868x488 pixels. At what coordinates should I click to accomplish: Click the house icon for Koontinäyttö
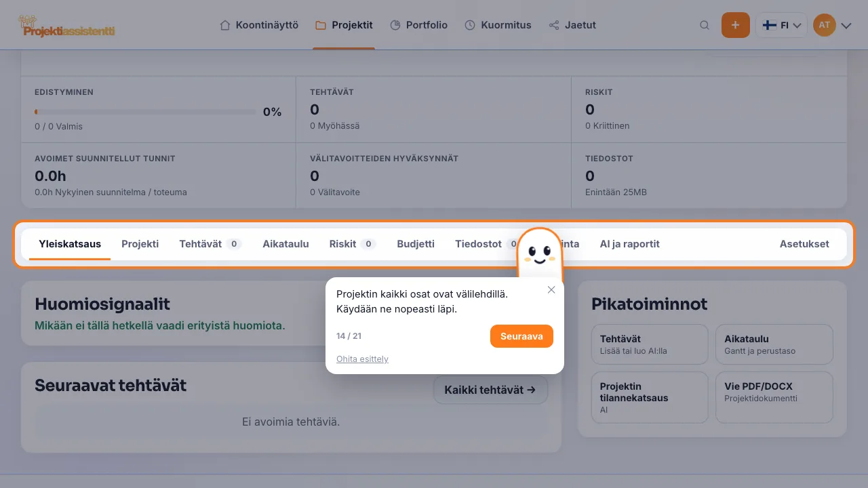click(x=225, y=25)
